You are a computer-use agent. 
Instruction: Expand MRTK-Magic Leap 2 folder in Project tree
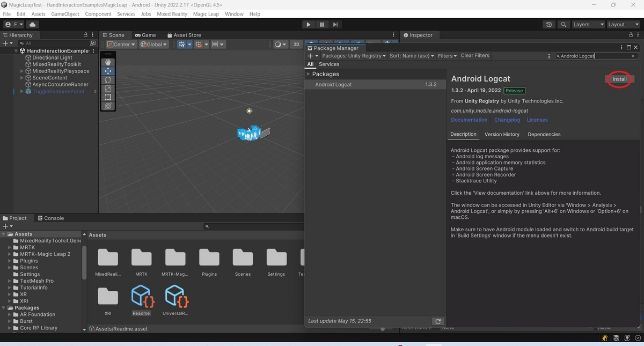(x=10, y=254)
